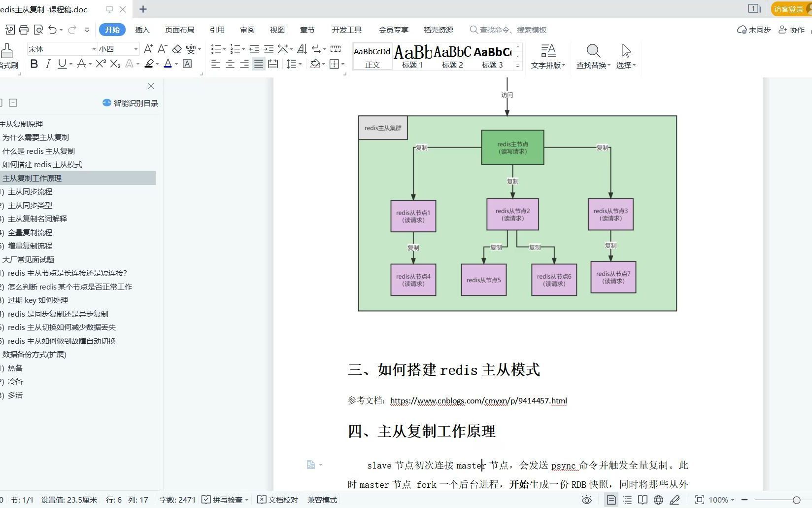The image size is (812, 508).
Task: Increase paragraph indent
Action: [x=269, y=49]
